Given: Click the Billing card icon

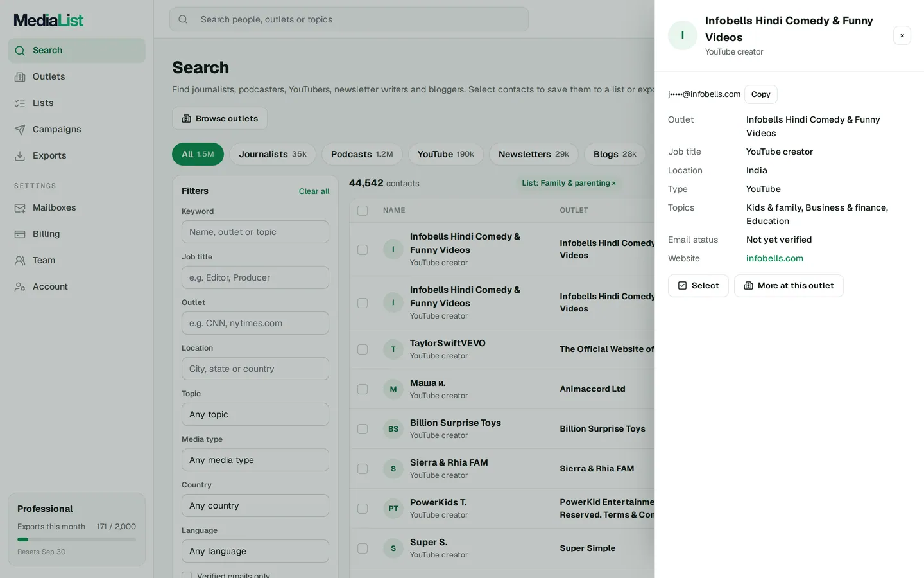Looking at the screenshot, I should coord(20,234).
